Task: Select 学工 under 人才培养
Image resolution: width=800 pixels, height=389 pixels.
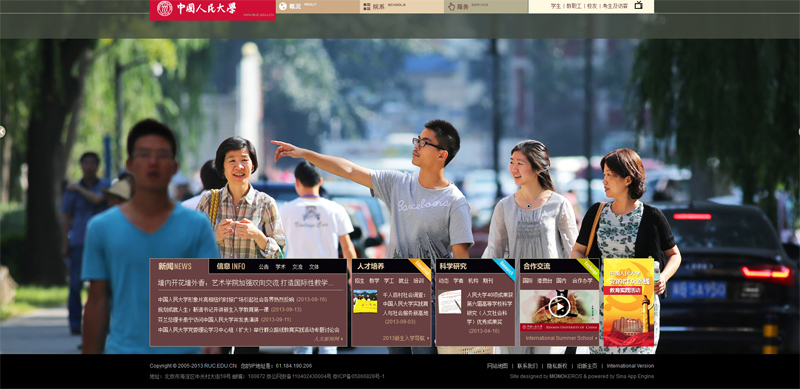Action: [x=389, y=280]
